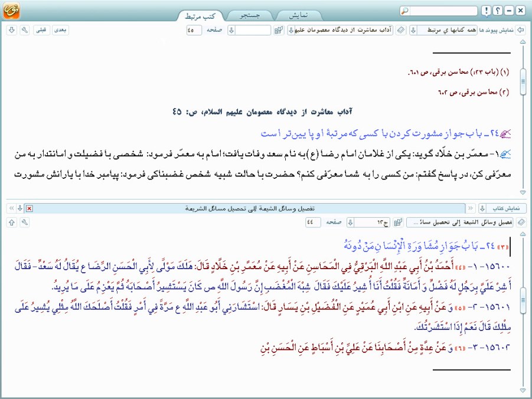Click the tag icon beside the lower book title

click(x=521, y=223)
